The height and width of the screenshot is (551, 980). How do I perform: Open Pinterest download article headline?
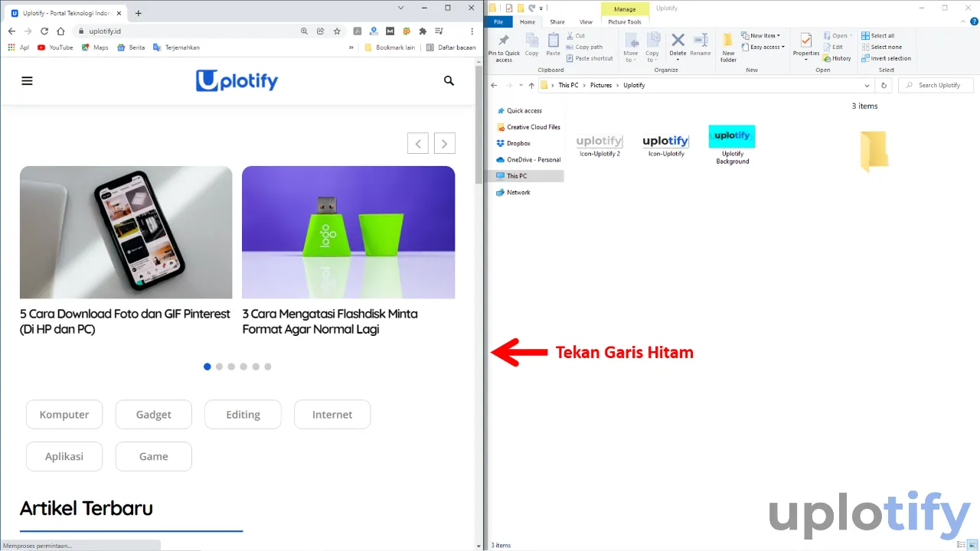[x=125, y=321]
